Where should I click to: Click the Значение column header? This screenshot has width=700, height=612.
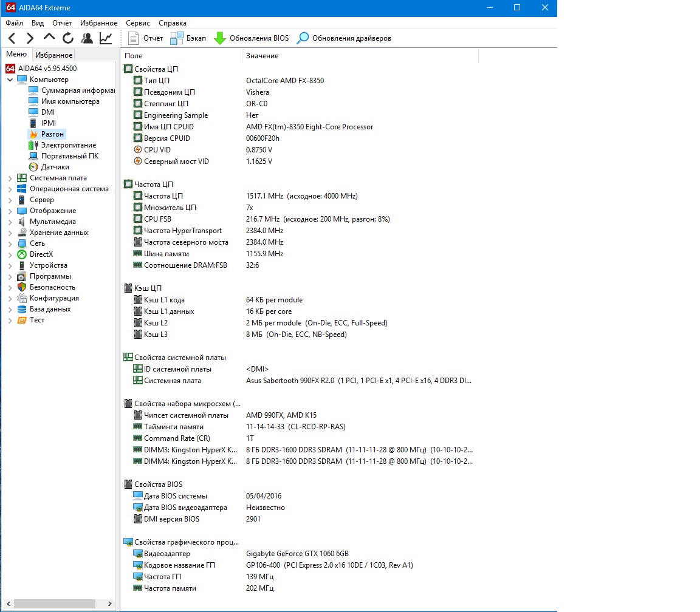[360, 56]
